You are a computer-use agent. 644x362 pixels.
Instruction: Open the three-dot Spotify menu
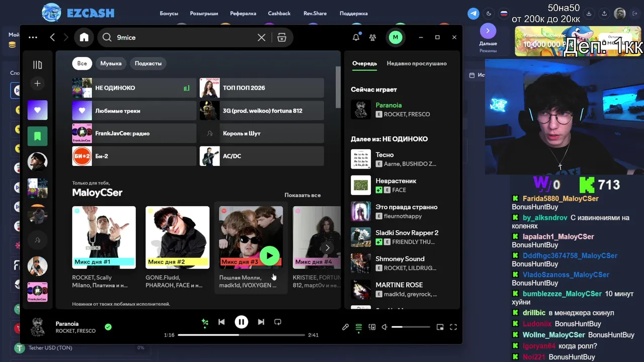click(33, 37)
